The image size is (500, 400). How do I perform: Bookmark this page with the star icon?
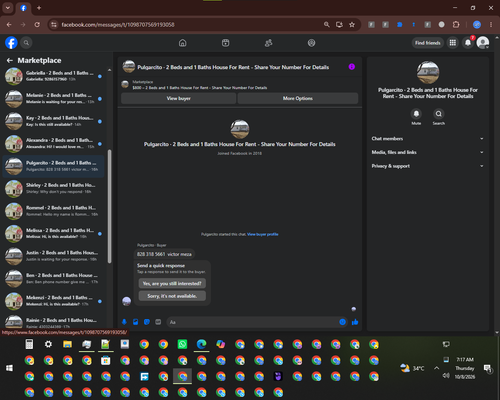coord(352,25)
